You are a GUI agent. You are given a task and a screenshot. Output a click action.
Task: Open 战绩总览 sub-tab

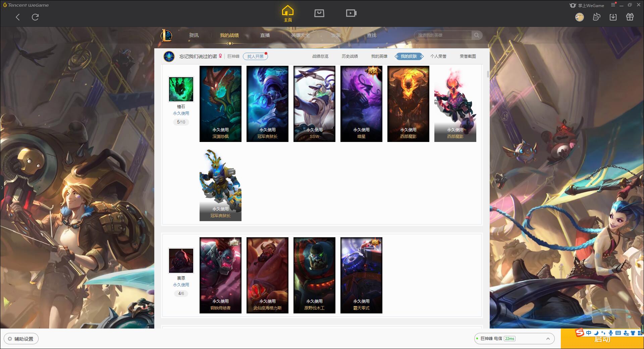(320, 56)
